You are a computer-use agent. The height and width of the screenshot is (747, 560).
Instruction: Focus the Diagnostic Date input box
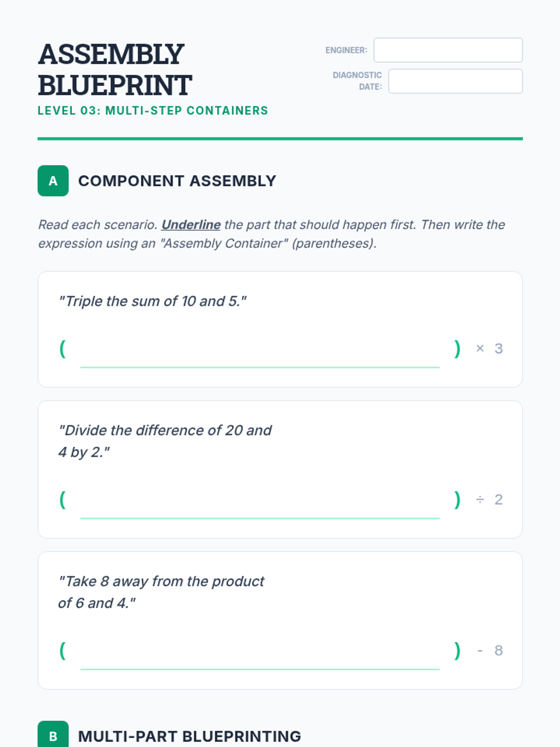tap(455, 81)
